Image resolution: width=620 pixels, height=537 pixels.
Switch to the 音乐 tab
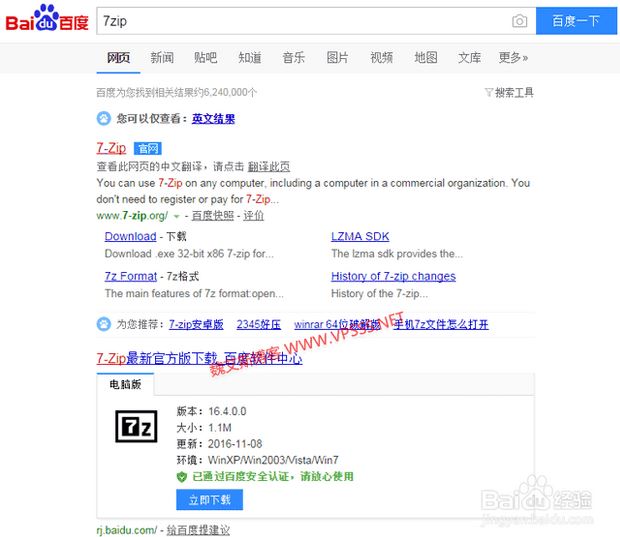[293, 58]
